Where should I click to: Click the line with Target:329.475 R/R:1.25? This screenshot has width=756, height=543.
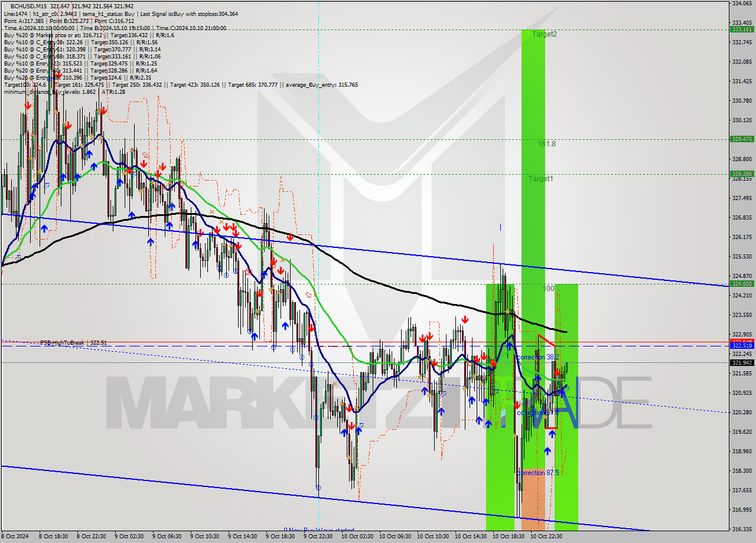tap(80, 63)
